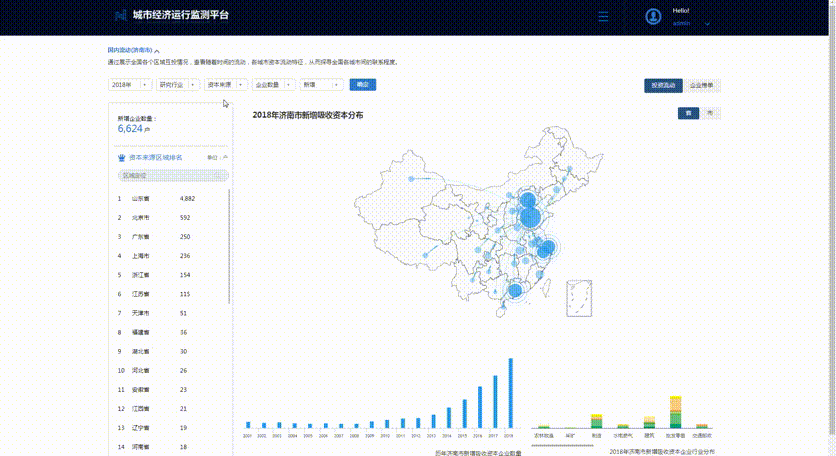Image resolution: width=836 pixels, height=456 pixels.
Task: Click the 资本来源区域排名 heading
Action: [156, 157]
